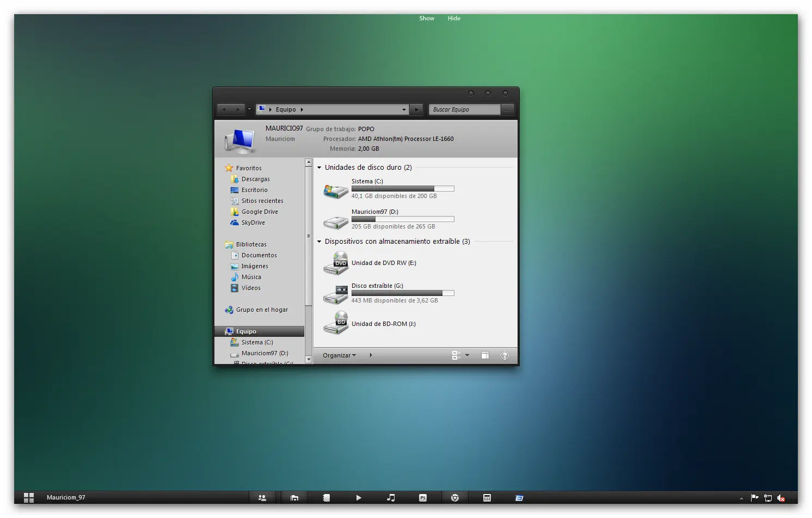Viewport: 812px width, 518px height.
Task: Click the large computer icon in details header
Action: point(240,141)
